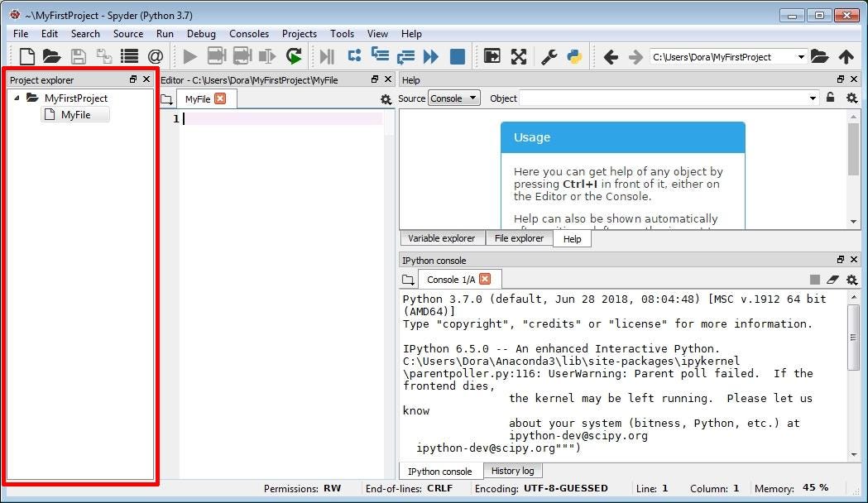Maximize current pane using toolbar icon
The height and width of the screenshot is (503, 868).
[492, 56]
